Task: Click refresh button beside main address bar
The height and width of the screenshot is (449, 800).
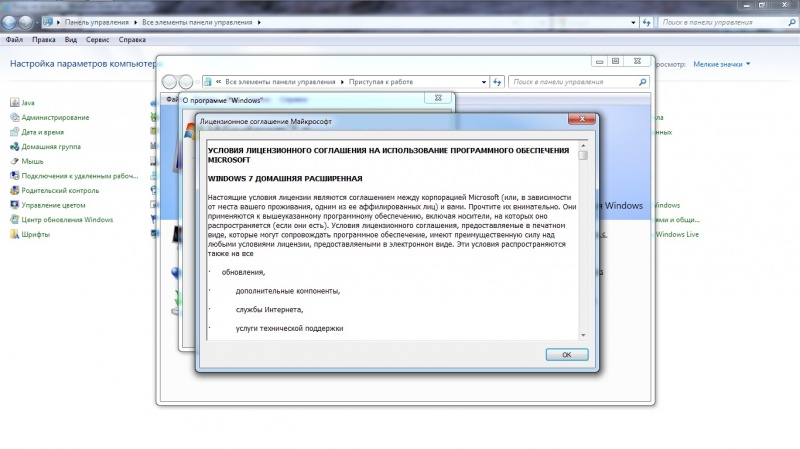Action: [647, 22]
